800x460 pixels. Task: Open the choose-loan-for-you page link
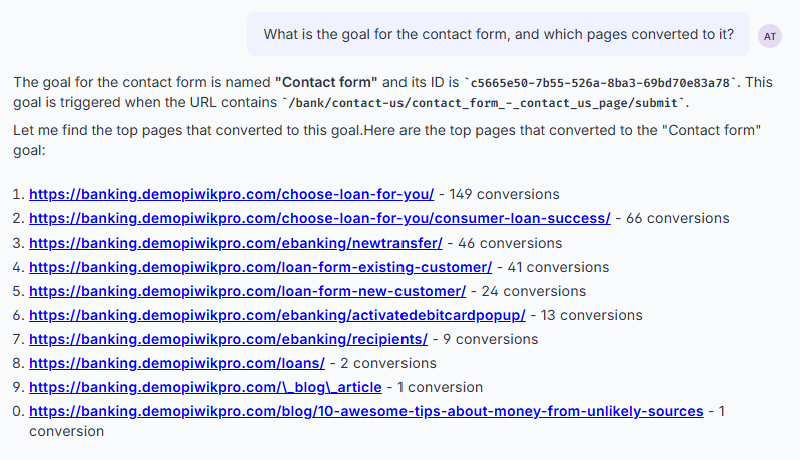coord(232,194)
